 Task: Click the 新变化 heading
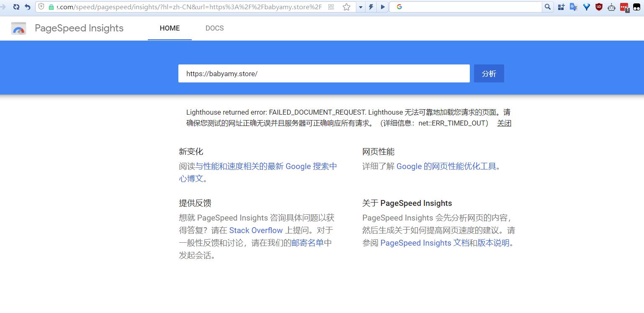click(x=191, y=151)
